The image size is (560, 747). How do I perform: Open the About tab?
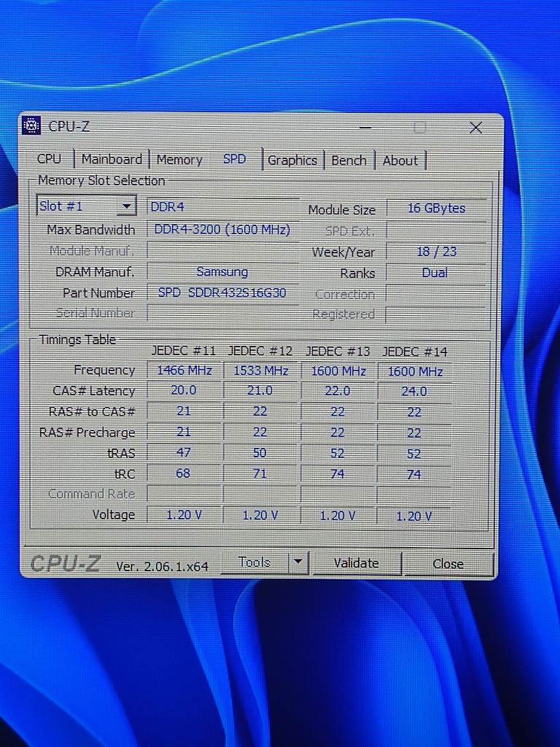click(400, 160)
